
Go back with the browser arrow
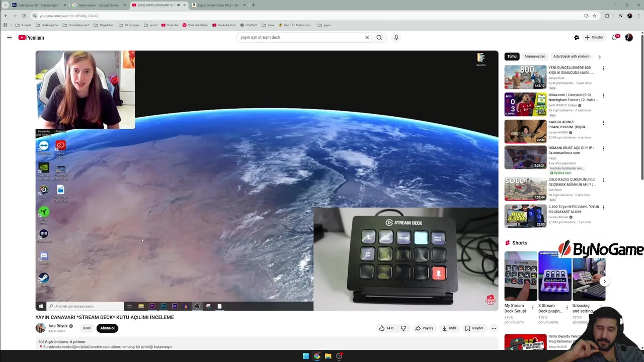click(x=6, y=16)
